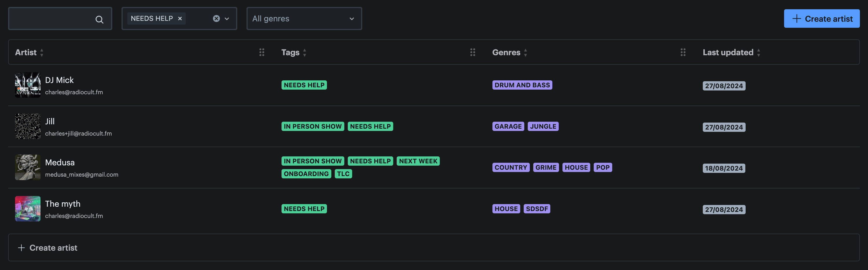Select the 18/08/2024 date chip for Medusa
This screenshot has width=868, height=270.
724,168
